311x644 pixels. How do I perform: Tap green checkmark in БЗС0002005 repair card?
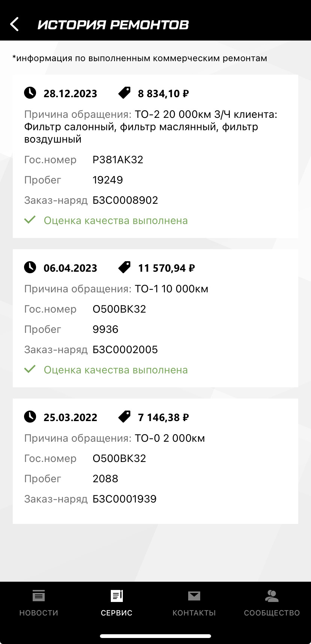click(30, 369)
